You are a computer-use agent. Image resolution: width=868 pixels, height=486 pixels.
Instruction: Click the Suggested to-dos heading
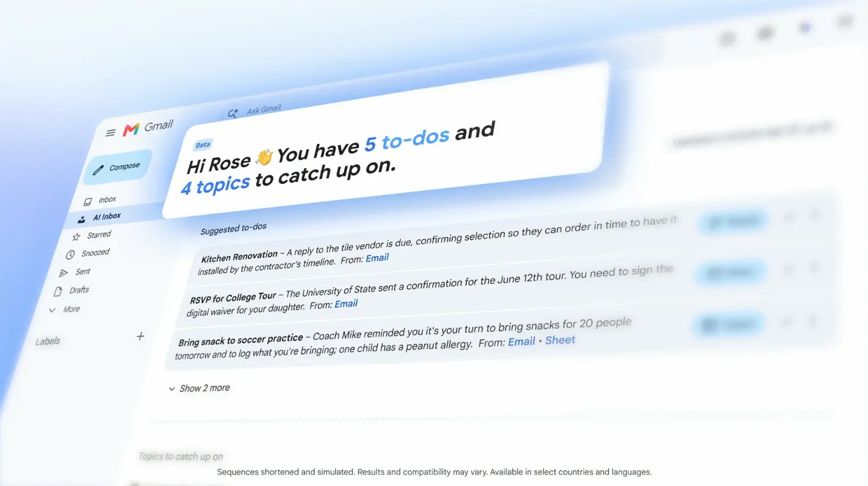click(x=233, y=229)
